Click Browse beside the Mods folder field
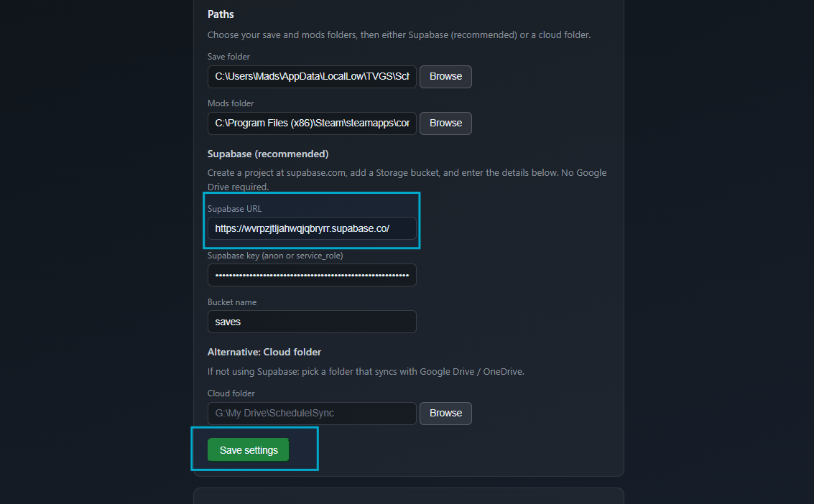 (x=445, y=123)
